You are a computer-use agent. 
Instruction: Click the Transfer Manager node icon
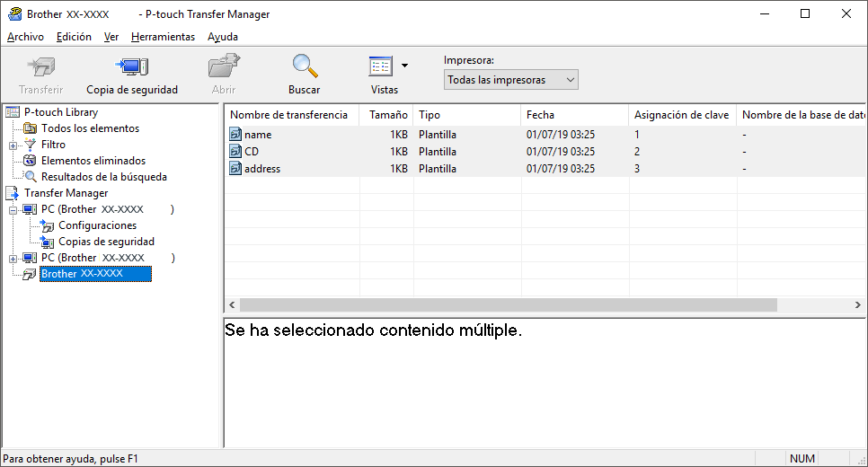click(x=13, y=193)
